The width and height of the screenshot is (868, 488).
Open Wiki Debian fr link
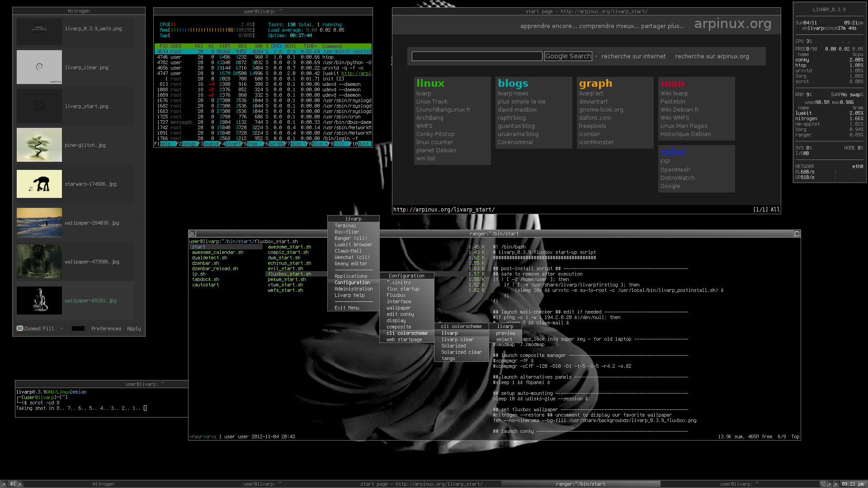tap(679, 109)
